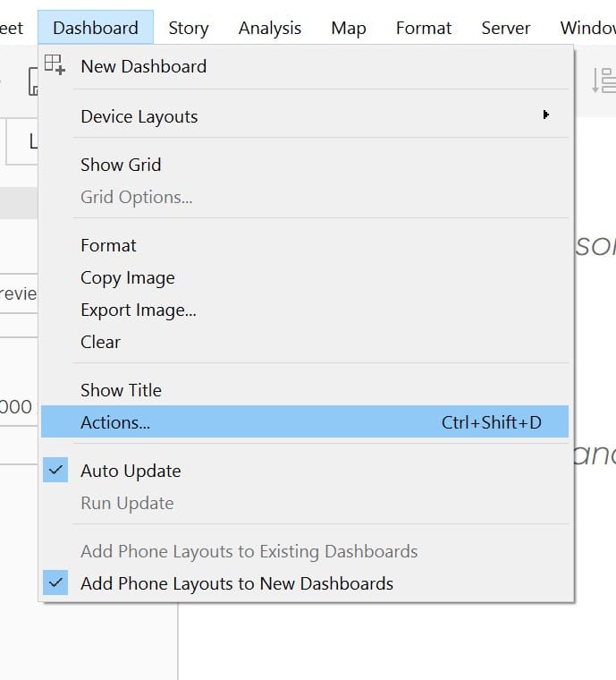Toggle the Auto Update checkmark
Viewport: 616px width, 680px height.
pyautogui.click(x=55, y=470)
